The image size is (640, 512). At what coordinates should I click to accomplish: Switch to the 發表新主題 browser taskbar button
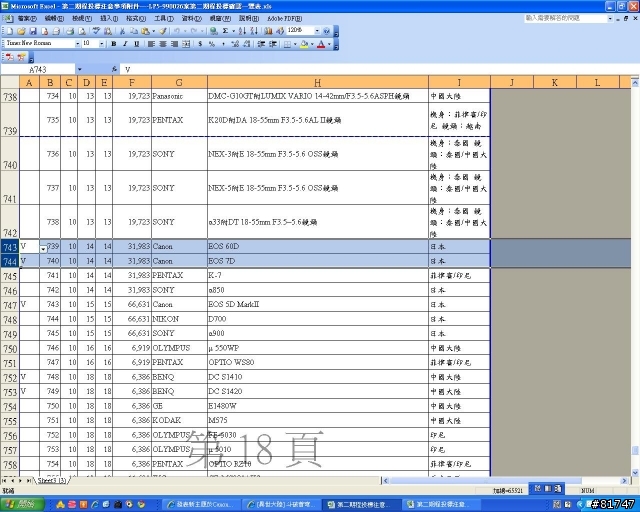200,505
